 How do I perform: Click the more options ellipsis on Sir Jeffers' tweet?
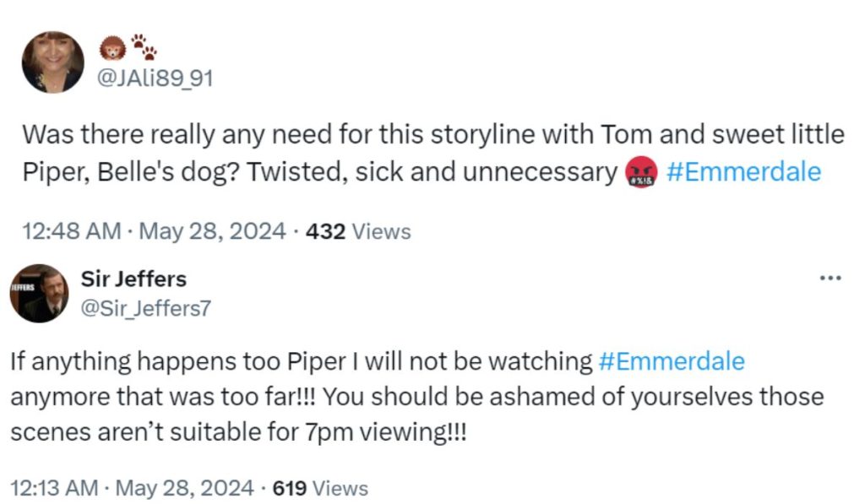831,277
